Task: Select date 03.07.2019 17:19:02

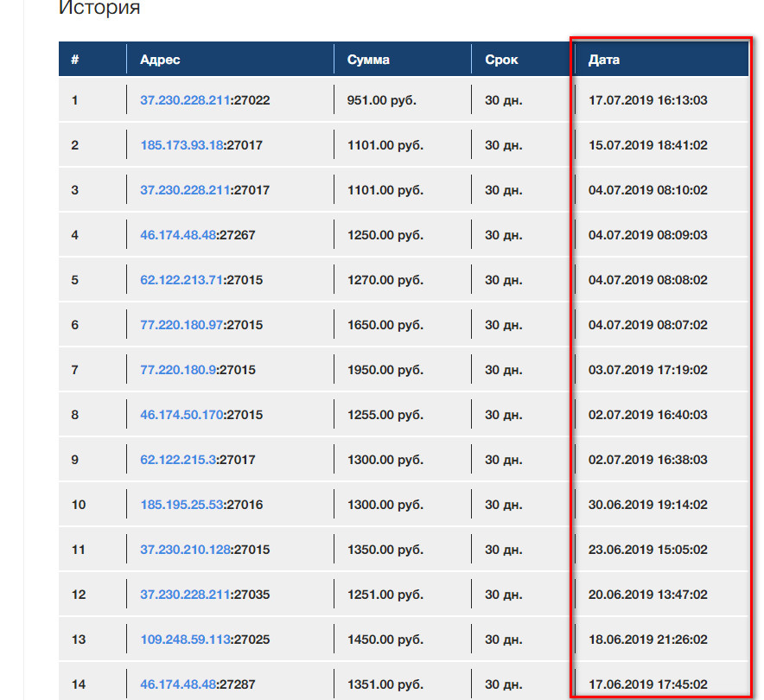Action: 647,370
